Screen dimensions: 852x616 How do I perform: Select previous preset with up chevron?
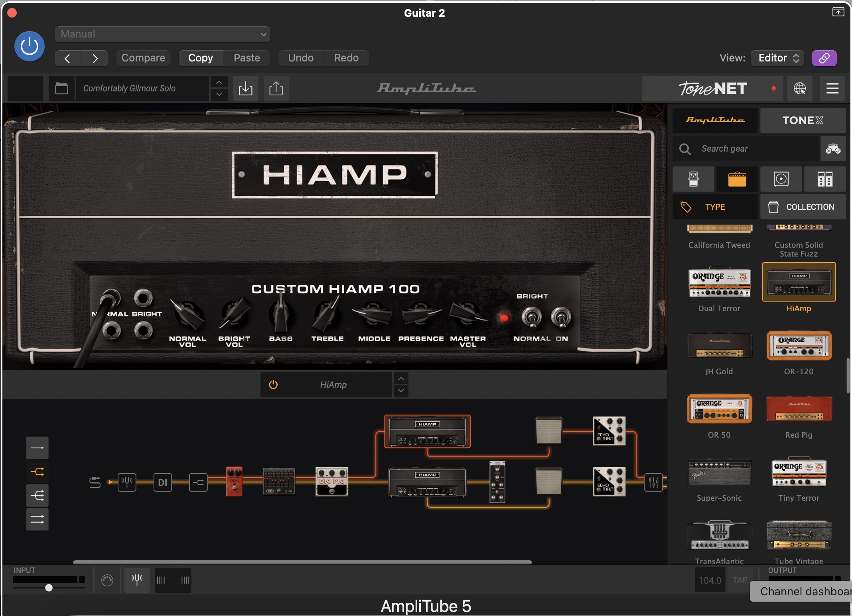coord(219,82)
